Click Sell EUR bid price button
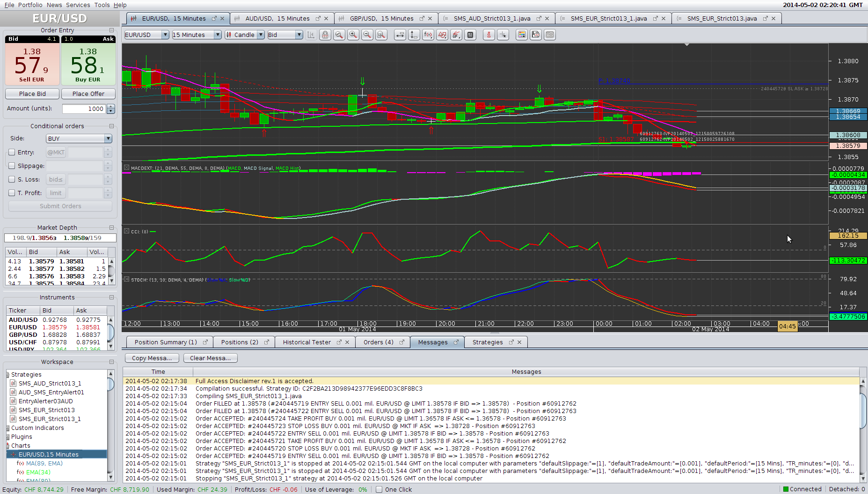The width and height of the screenshot is (868, 494). 32,64
